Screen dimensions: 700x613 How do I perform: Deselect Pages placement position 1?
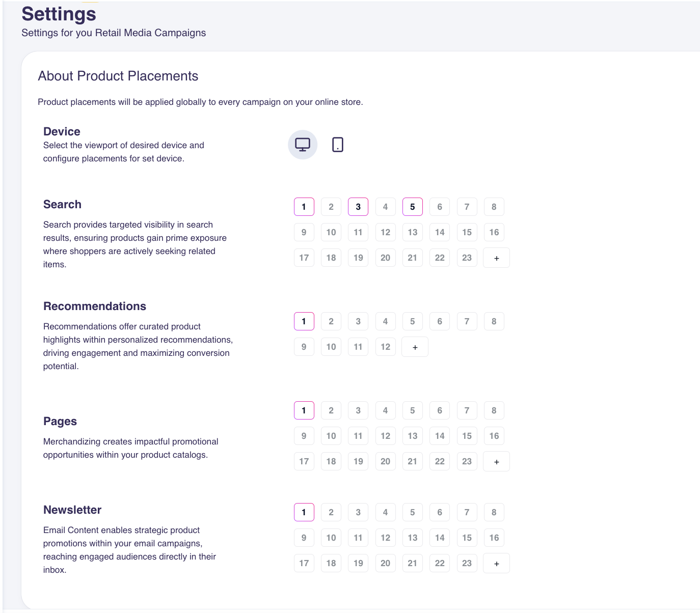tap(304, 410)
